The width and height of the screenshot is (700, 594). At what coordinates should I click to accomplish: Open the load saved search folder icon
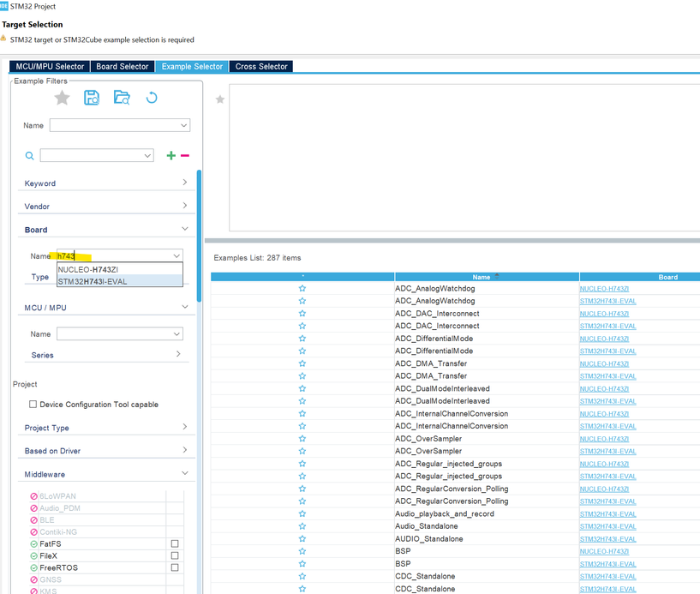tap(122, 98)
